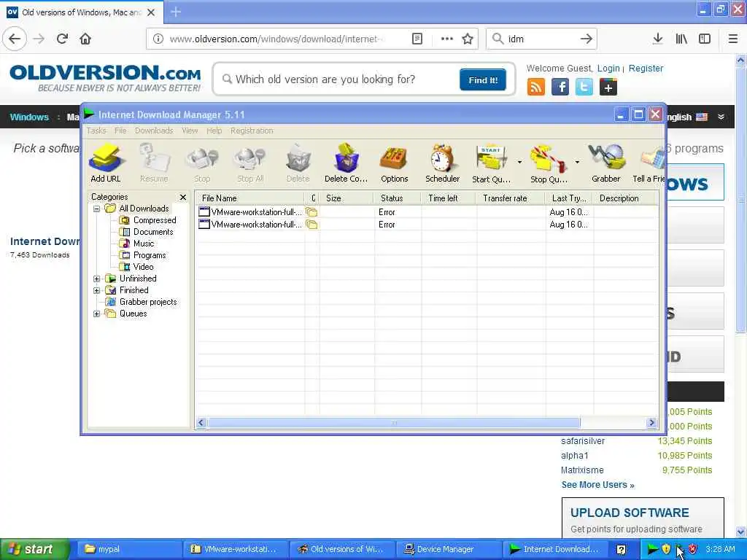
Task: Select the Compressed category
Action: [x=148, y=220]
